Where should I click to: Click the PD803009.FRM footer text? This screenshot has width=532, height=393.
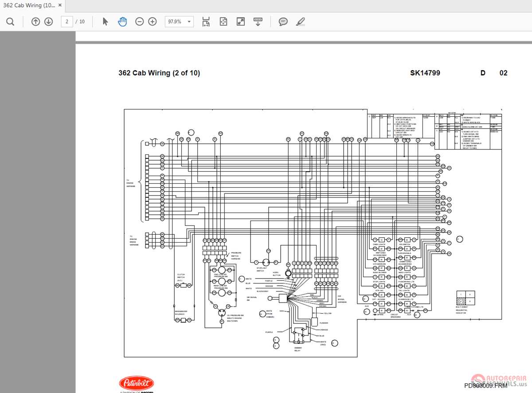click(x=486, y=385)
